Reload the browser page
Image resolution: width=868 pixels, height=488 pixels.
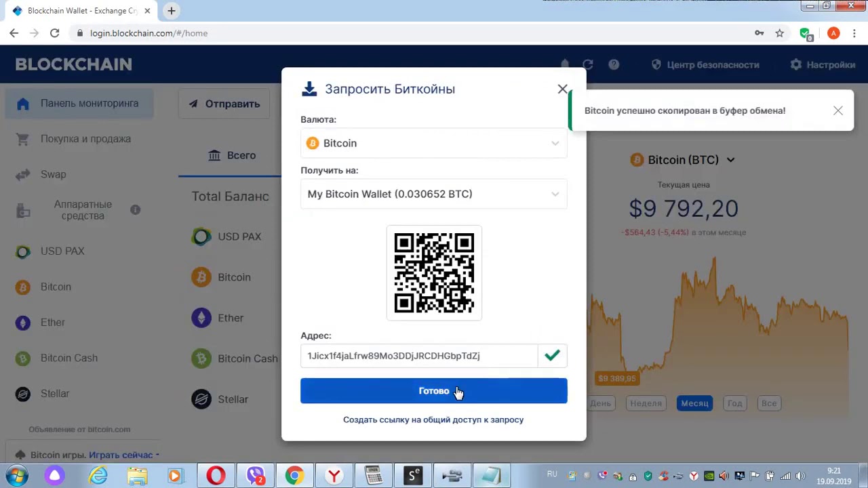click(54, 33)
